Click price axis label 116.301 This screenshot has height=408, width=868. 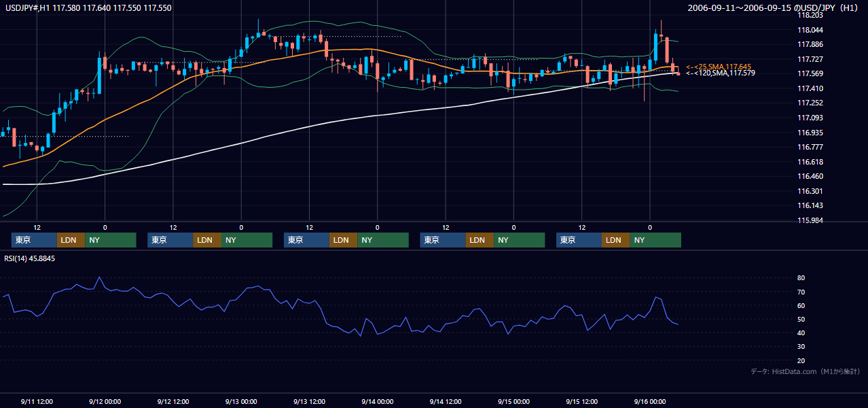click(810, 191)
